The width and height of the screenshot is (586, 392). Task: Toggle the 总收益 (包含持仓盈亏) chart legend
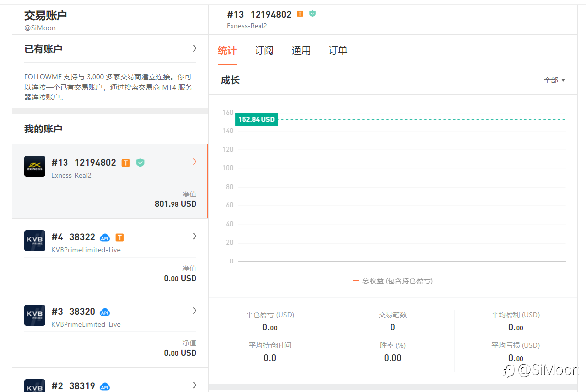click(x=393, y=281)
